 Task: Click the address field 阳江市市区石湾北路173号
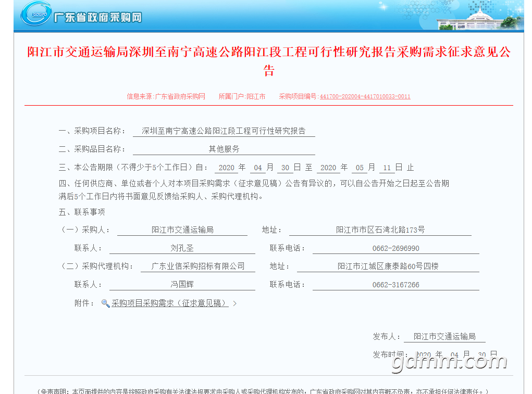pos(380,230)
